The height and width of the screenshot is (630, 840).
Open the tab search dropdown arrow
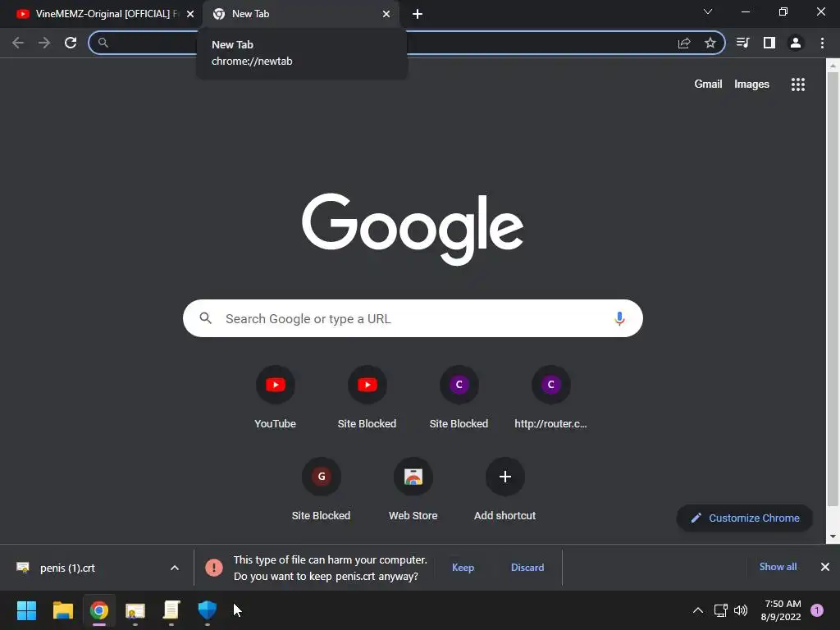click(708, 11)
